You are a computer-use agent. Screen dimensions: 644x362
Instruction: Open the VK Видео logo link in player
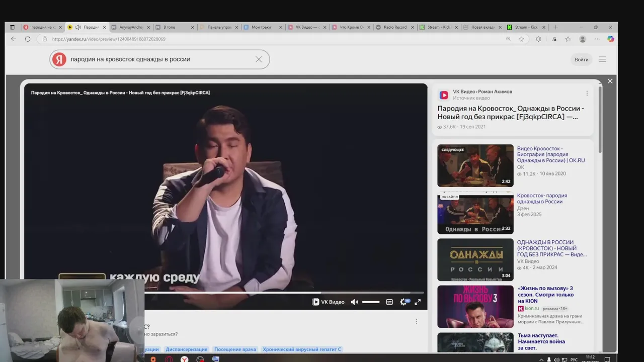(x=329, y=302)
